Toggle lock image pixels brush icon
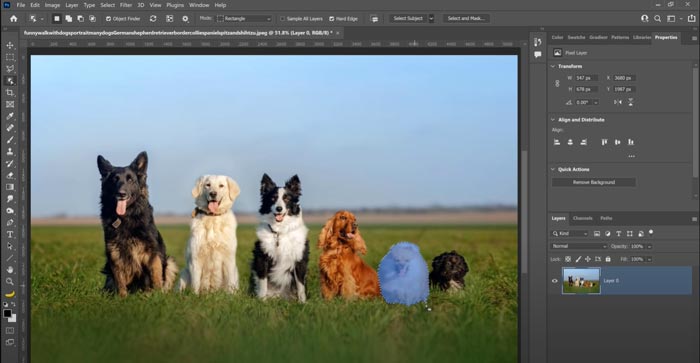Screen dimensions: 700x363 click(x=578, y=259)
